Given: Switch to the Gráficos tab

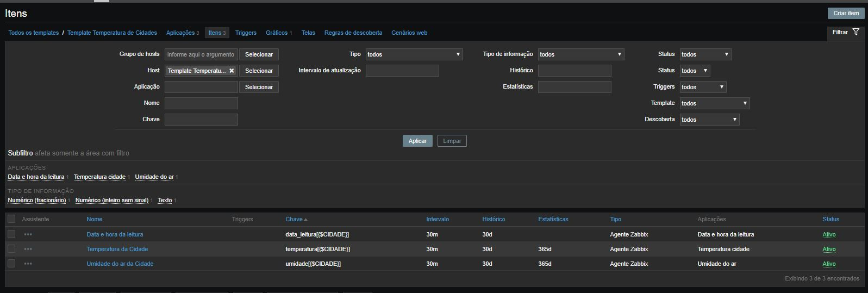Looking at the screenshot, I should (276, 33).
